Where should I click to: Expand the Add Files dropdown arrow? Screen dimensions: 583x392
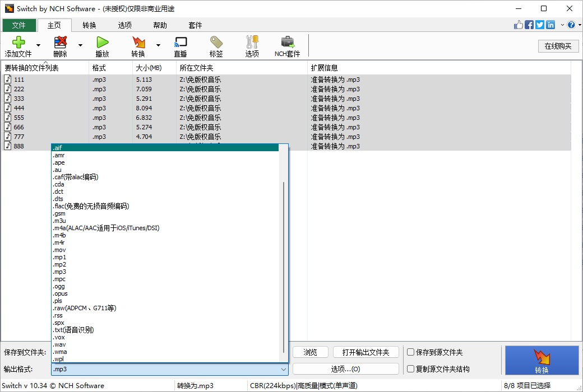tap(38, 45)
